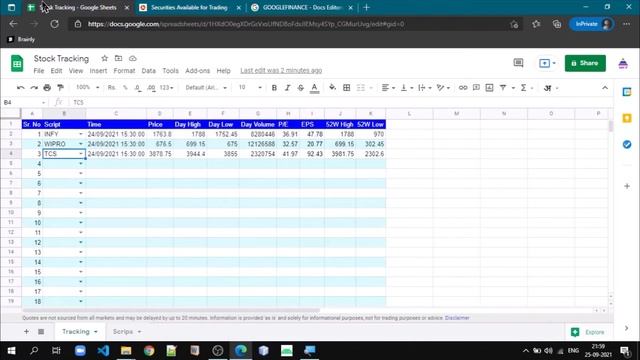Open the Disclaimer link

(x=457, y=318)
